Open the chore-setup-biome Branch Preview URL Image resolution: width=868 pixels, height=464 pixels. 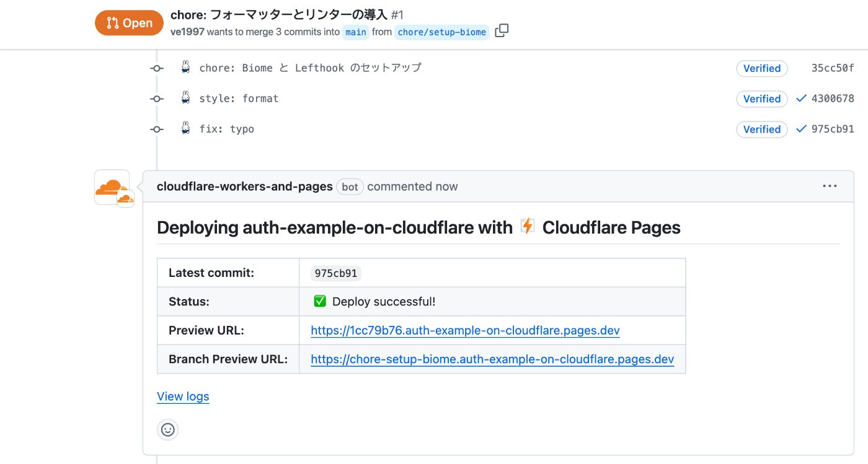[492, 359]
